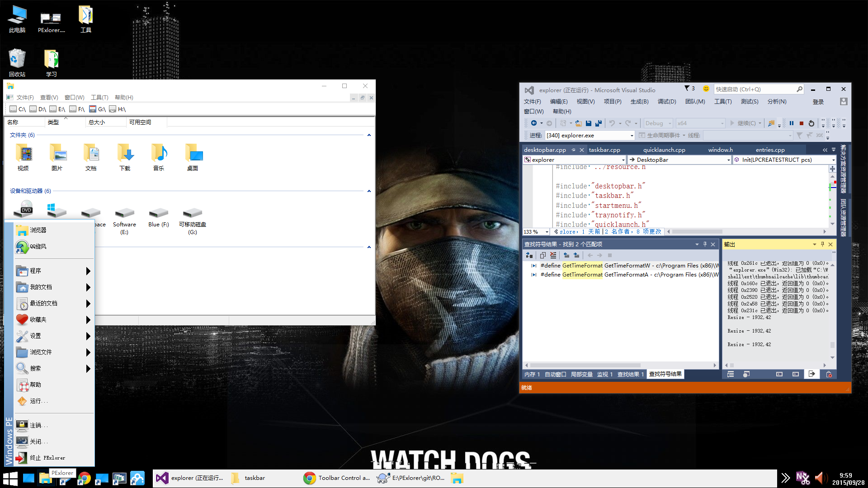868x488 pixels.
Task: Open the explorer scope dropdown in code editor
Action: 575,160
